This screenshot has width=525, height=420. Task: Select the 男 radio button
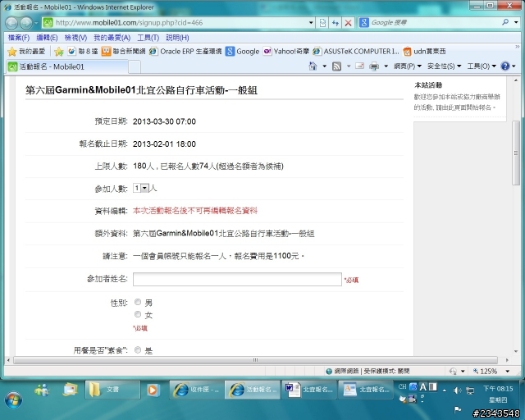pyautogui.click(x=138, y=302)
